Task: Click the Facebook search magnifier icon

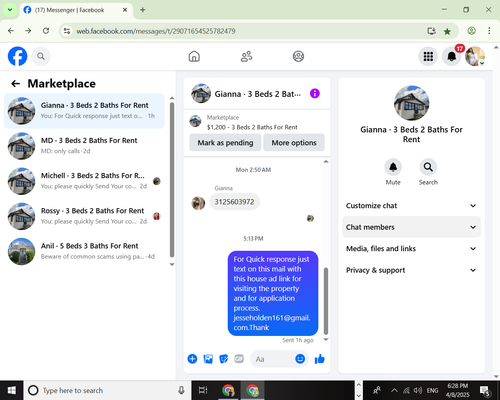Action: point(41,56)
